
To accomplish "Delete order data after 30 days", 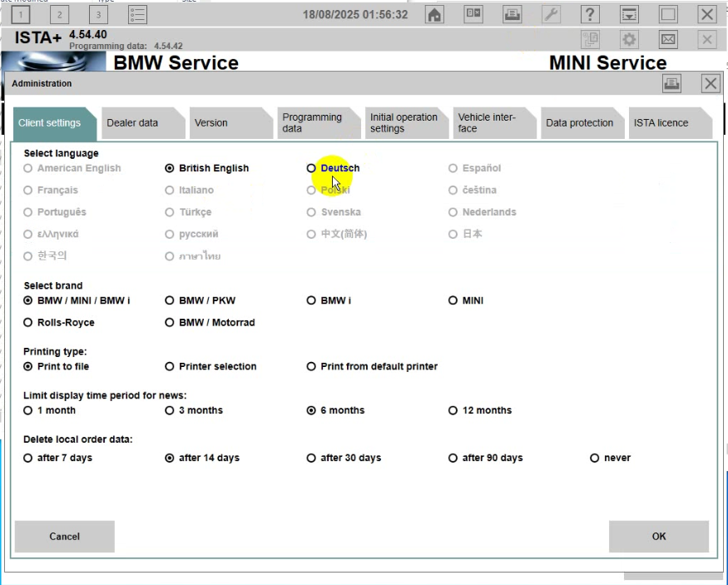I will pos(344,458).
